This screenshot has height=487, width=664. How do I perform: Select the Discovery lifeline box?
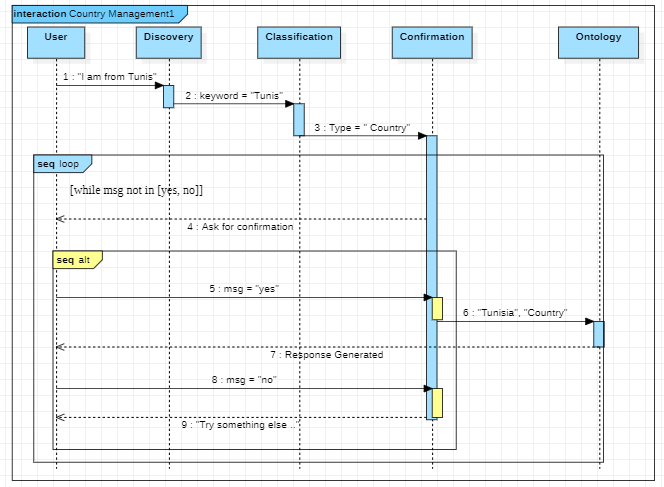pyautogui.click(x=169, y=42)
